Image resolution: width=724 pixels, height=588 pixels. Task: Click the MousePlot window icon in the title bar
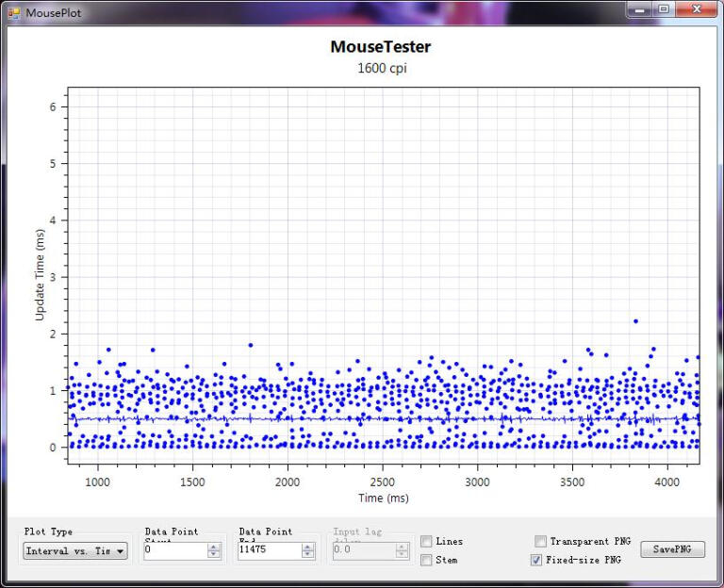pos(13,13)
